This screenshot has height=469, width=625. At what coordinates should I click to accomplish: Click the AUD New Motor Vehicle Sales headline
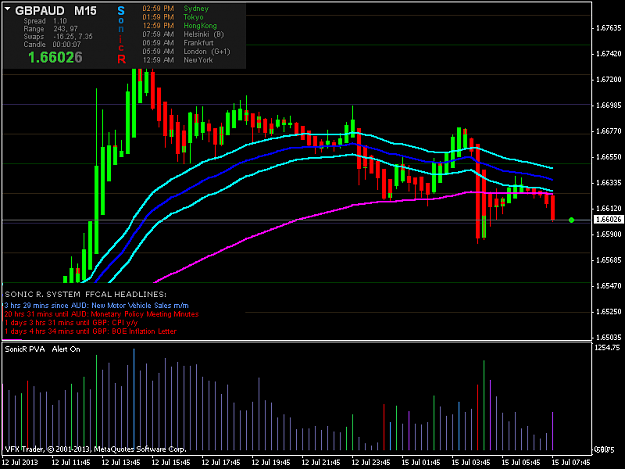tap(96, 306)
